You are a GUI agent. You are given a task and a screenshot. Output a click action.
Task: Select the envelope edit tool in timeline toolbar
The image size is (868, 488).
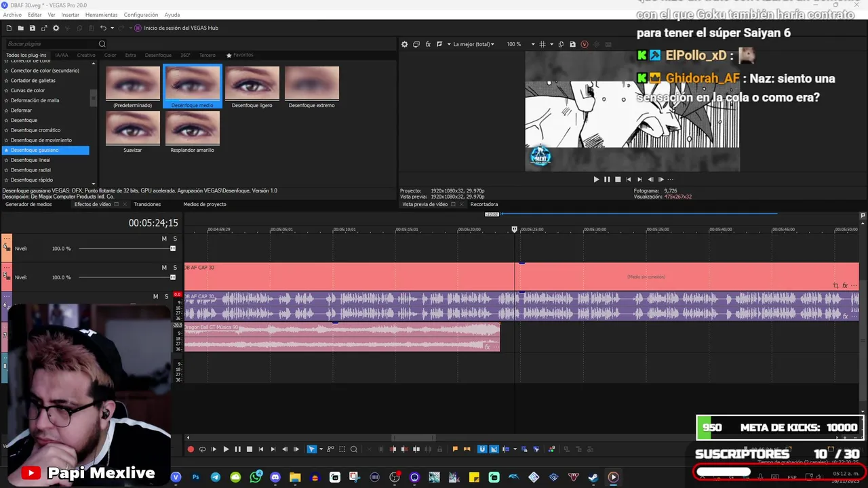(330, 449)
